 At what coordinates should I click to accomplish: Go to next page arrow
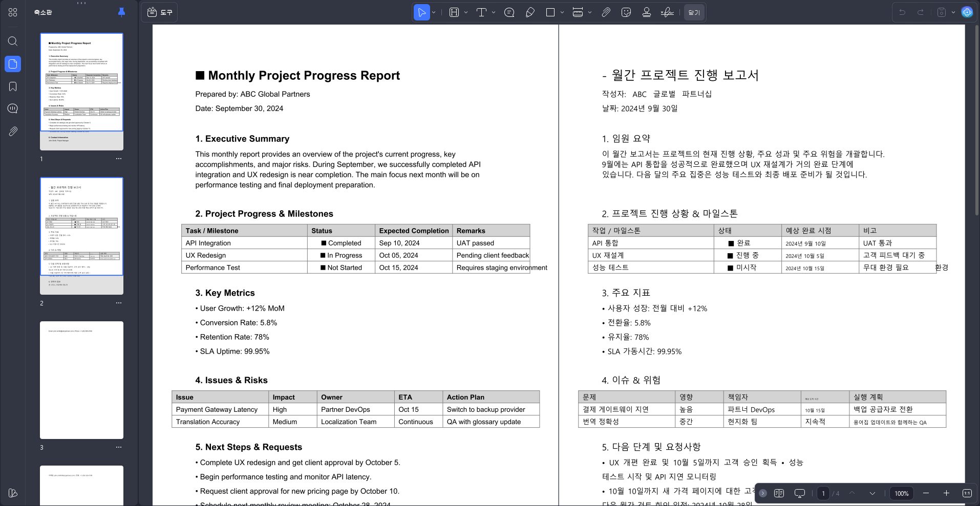click(872, 493)
